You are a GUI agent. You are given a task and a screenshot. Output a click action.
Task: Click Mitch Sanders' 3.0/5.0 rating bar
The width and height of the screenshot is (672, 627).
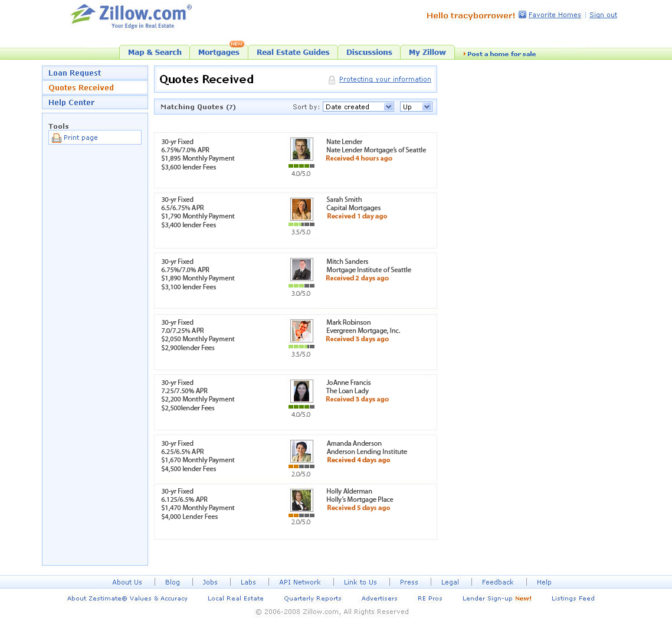[301, 286]
